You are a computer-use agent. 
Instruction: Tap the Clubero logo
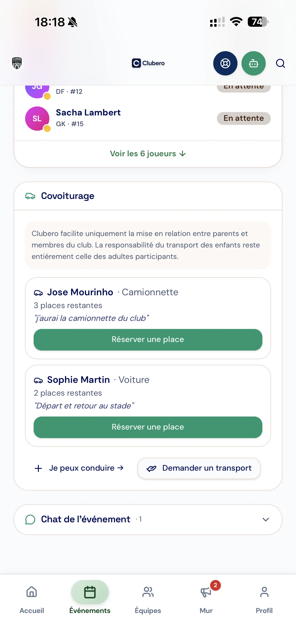pyautogui.click(x=148, y=63)
